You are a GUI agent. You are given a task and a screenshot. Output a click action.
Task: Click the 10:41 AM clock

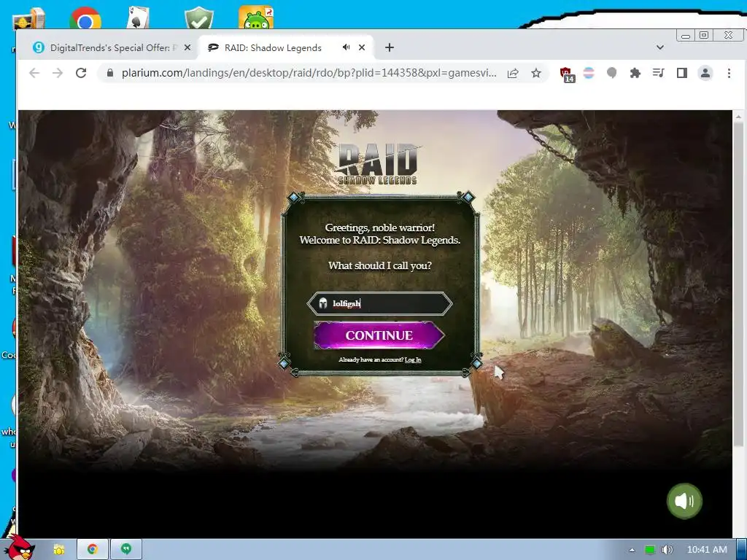point(707,550)
